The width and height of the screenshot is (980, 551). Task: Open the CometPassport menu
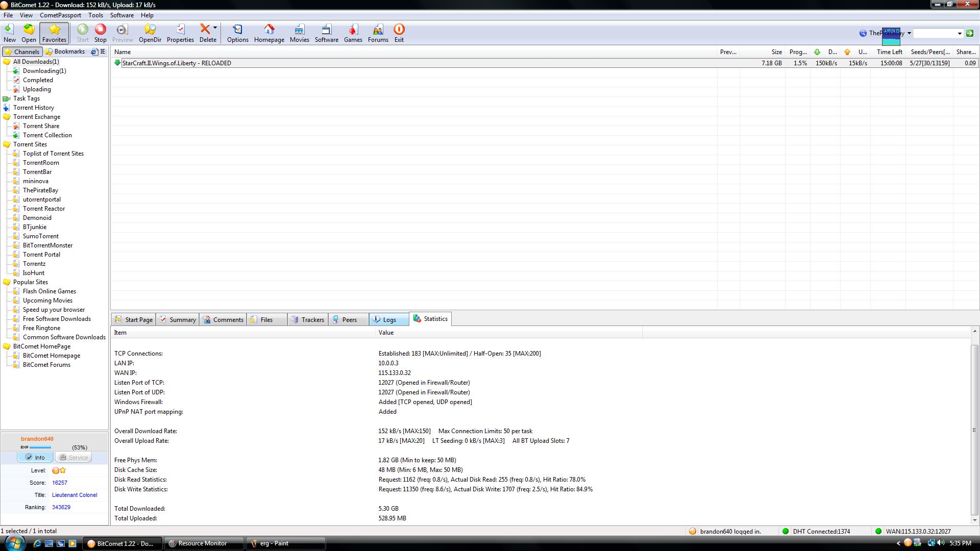click(60, 15)
